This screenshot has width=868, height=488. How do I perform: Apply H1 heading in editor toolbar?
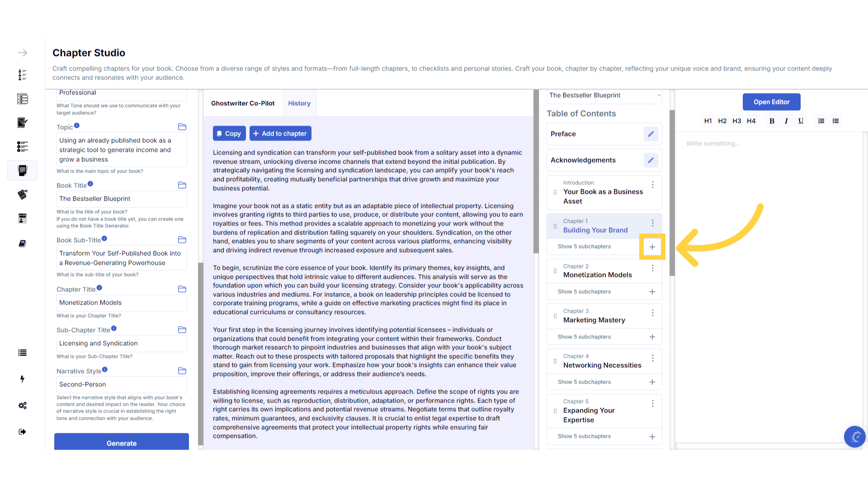coord(708,121)
